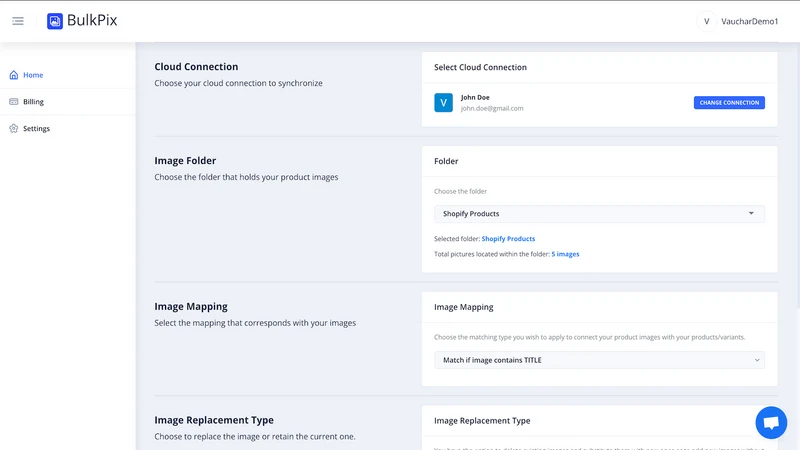Screen dimensions: 800x450
Task: Click the Home icon in sidebar
Action: (14, 75)
